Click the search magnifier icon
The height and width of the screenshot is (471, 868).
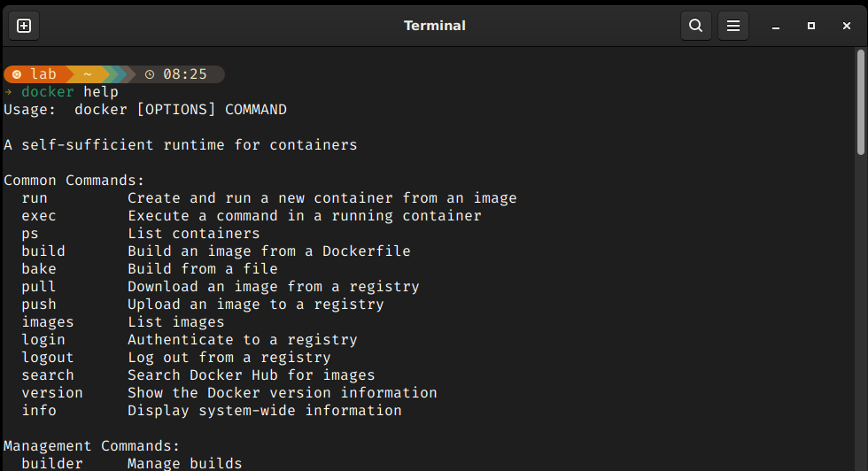[x=696, y=26]
